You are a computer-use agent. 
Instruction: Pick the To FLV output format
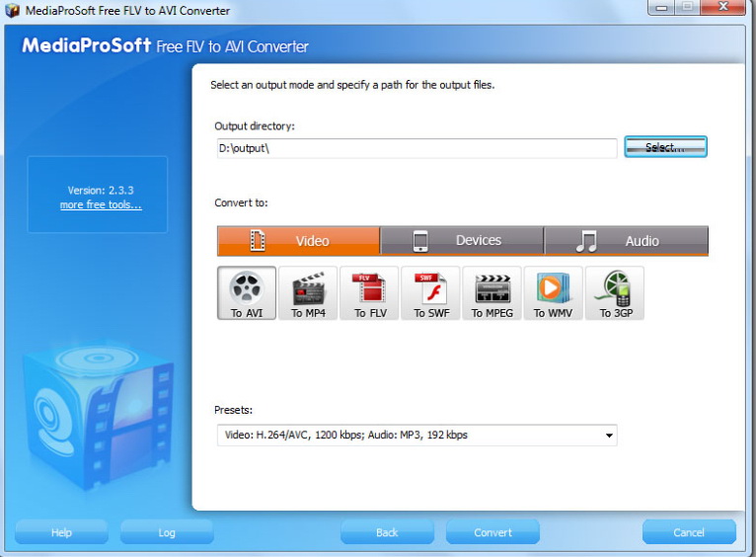(x=369, y=292)
